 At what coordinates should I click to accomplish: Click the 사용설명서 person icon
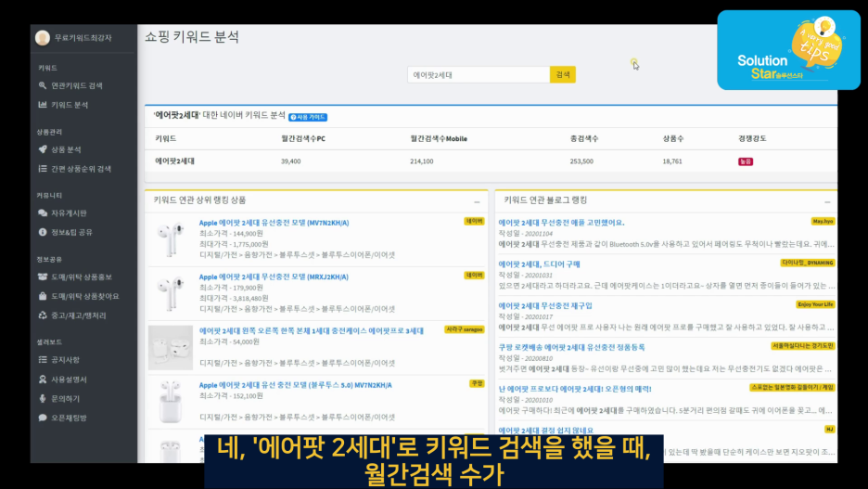coord(43,380)
